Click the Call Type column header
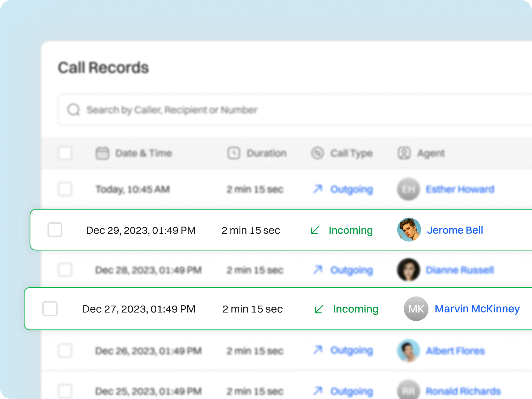 (352, 153)
